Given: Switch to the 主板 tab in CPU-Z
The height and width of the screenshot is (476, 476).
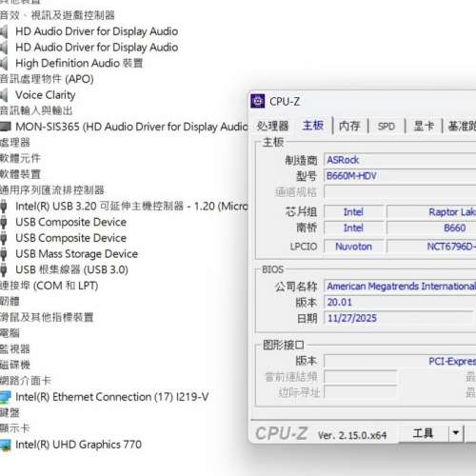Looking at the screenshot, I should pyautogui.click(x=313, y=126).
